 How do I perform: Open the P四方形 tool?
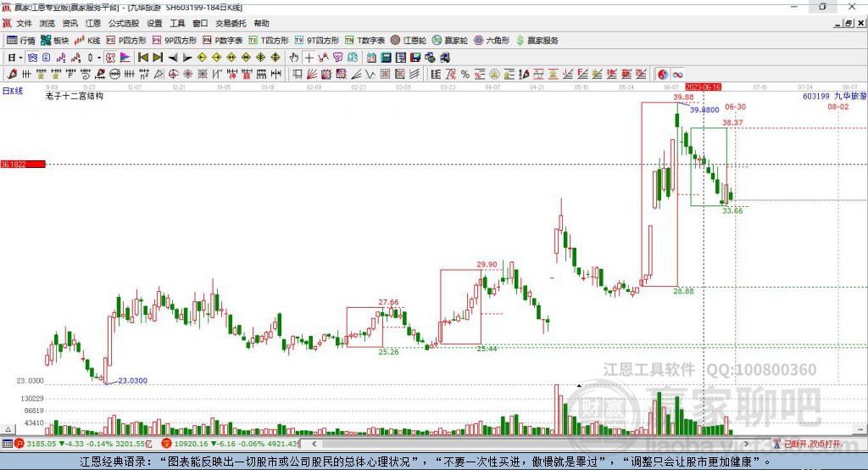pos(126,41)
